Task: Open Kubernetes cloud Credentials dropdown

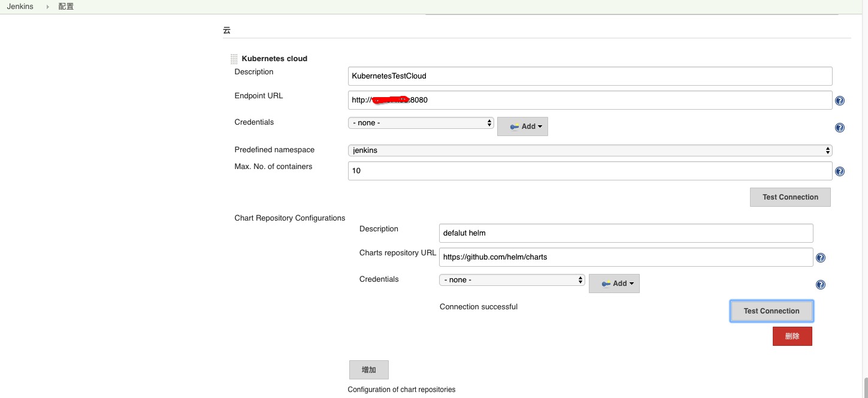Action: 421,123
